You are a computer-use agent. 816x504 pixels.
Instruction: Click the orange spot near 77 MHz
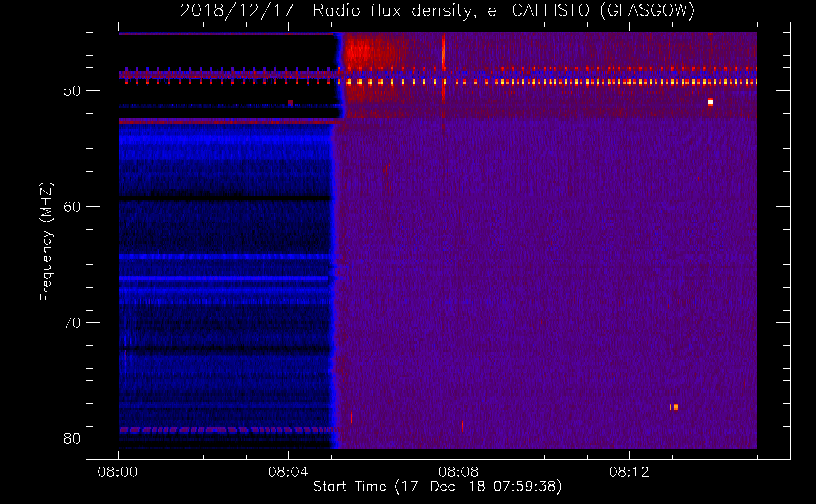[674, 407]
